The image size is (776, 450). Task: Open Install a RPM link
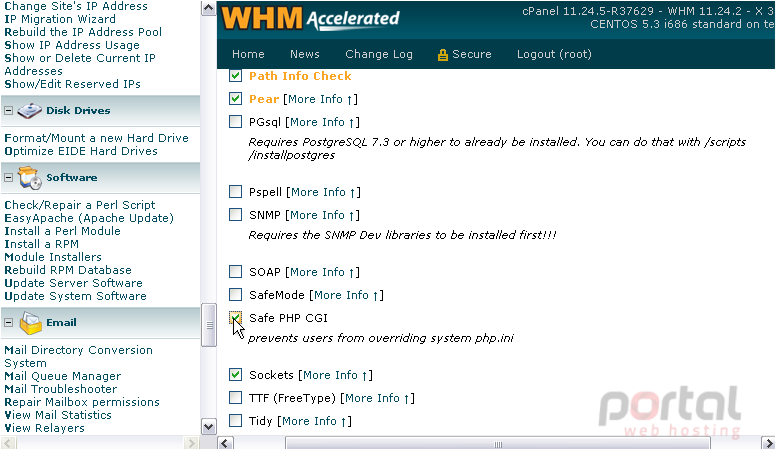pos(42,244)
